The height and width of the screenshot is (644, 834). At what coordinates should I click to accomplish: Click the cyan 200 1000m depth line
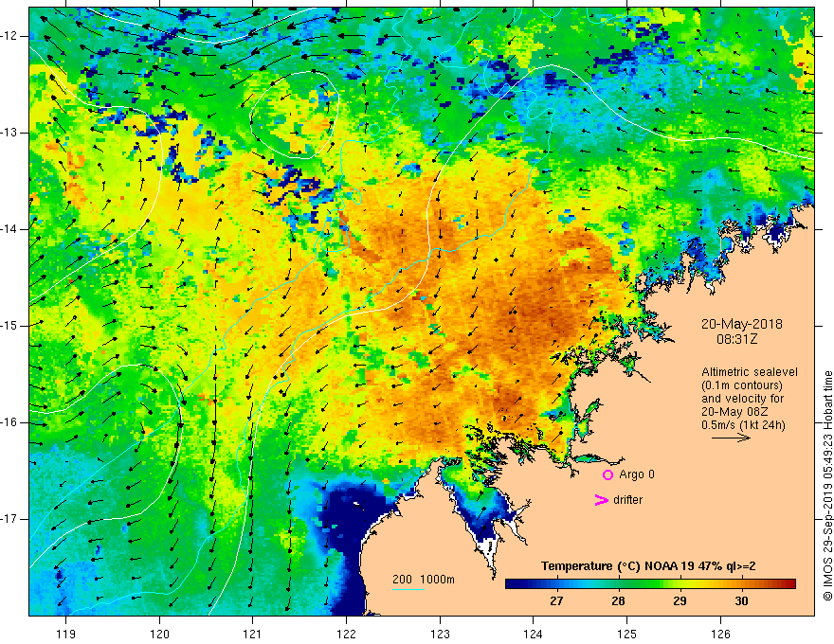(x=408, y=589)
